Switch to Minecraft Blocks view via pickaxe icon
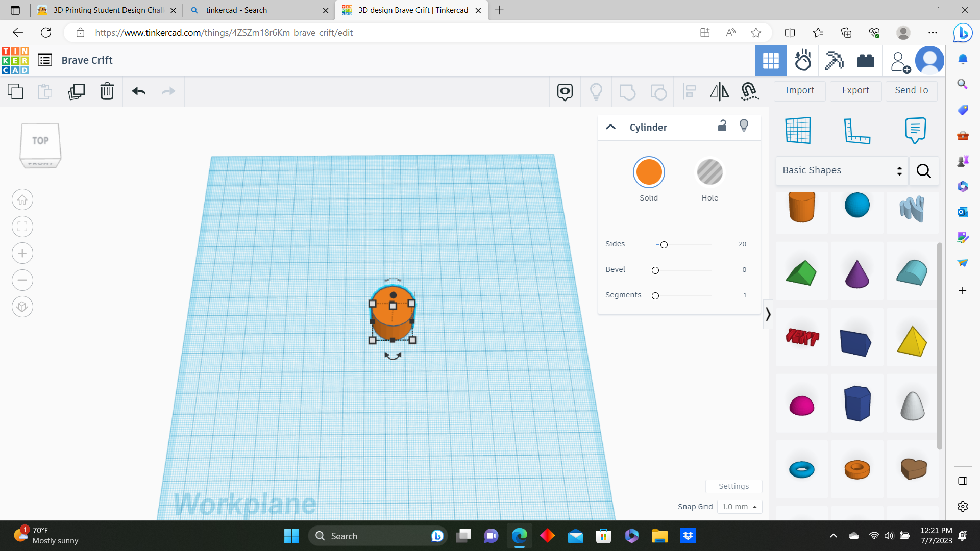The height and width of the screenshot is (551, 980). 834,60
